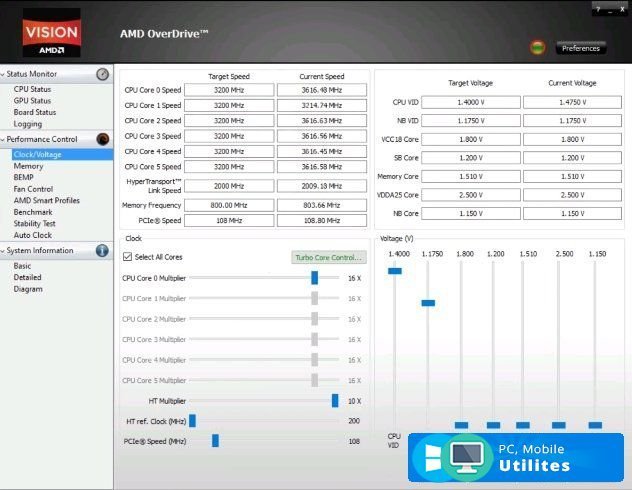Click the Memory Core target 1.510 V field
The image size is (632, 490).
click(x=471, y=176)
